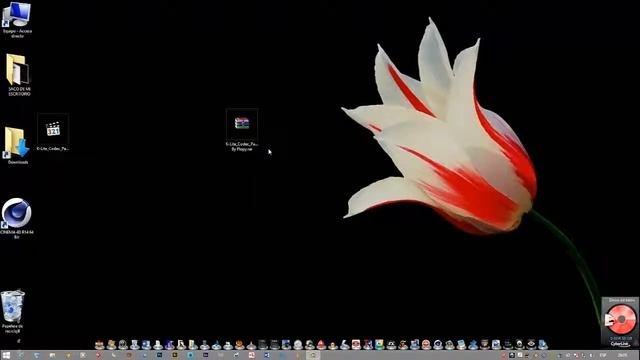Select the CINEMA 4D R14 shortcut
The width and height of the screenshot is (640, 360).
pos(17,218)
